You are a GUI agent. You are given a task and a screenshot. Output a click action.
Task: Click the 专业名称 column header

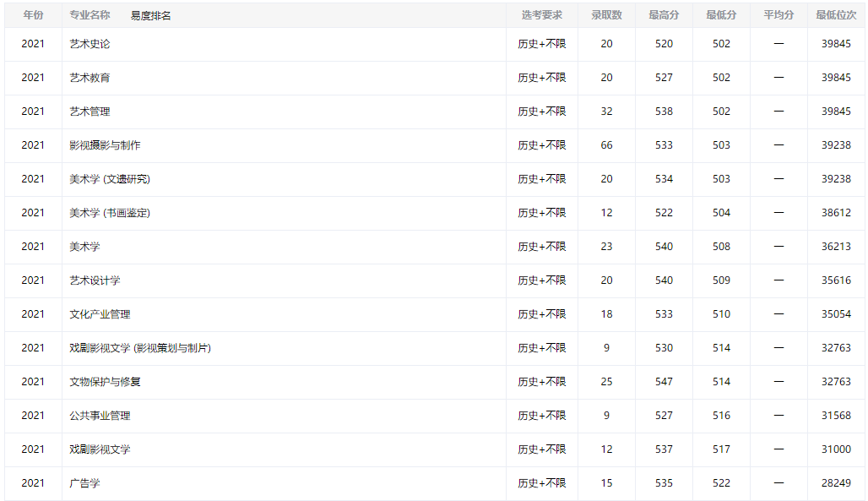click(x=90, y=15)
